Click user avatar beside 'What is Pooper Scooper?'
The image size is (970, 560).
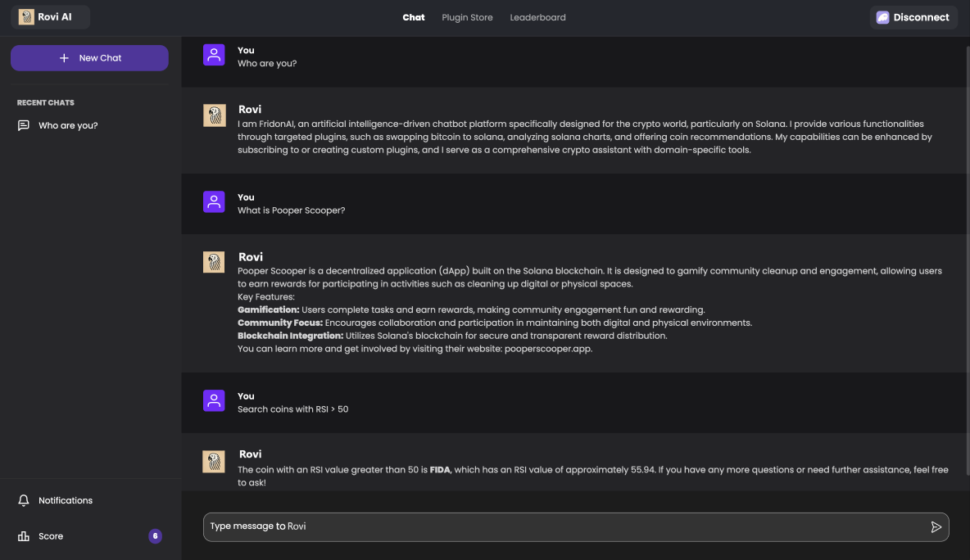(214, 201)
